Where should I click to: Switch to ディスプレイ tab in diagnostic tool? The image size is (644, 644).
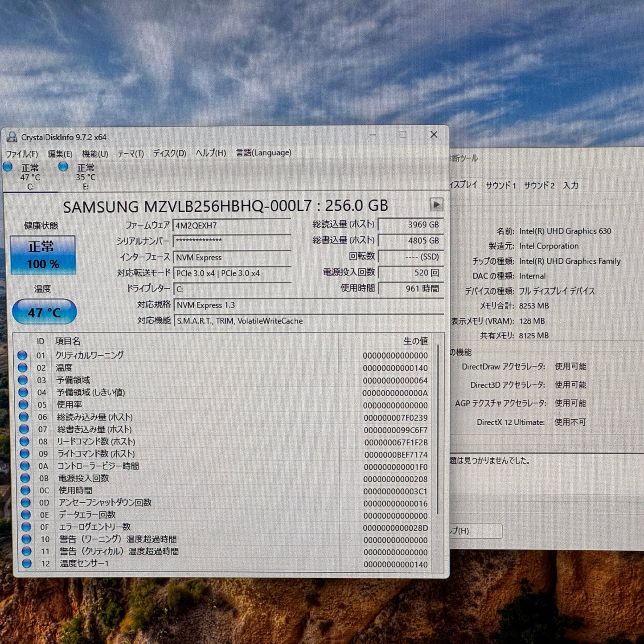[x=464, y=185]
